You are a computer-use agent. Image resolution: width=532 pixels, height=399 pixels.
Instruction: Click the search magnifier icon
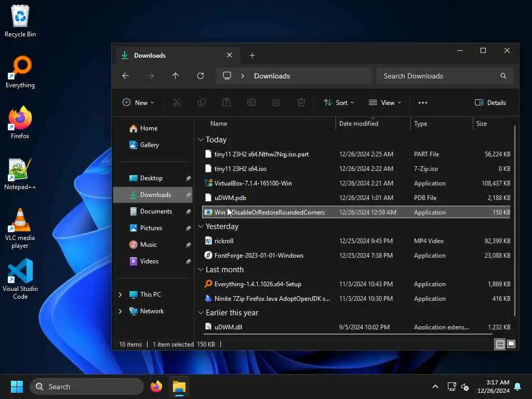pyautogui.click(x=503, y=76)
